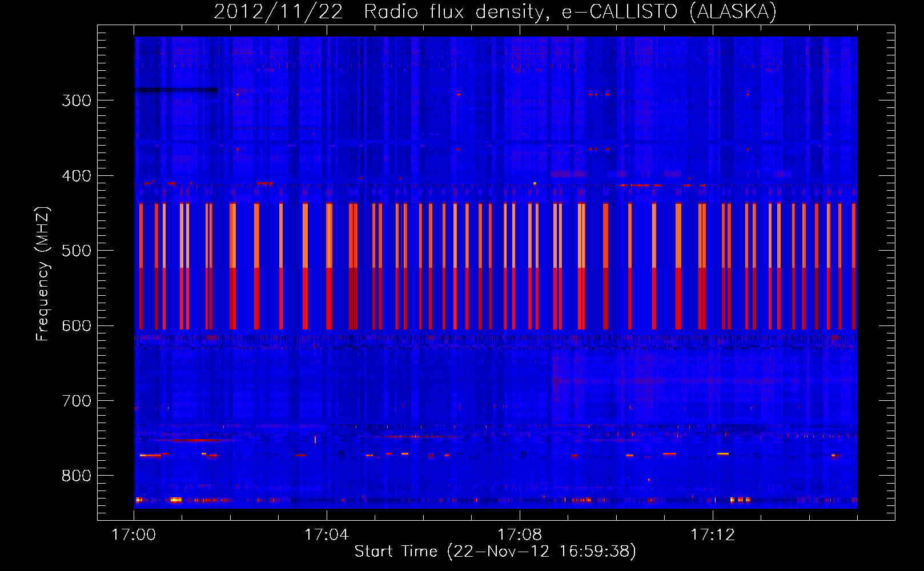Click the 17:12 time tick label
Screen dimensions: 924x571
tap(713, 535)
